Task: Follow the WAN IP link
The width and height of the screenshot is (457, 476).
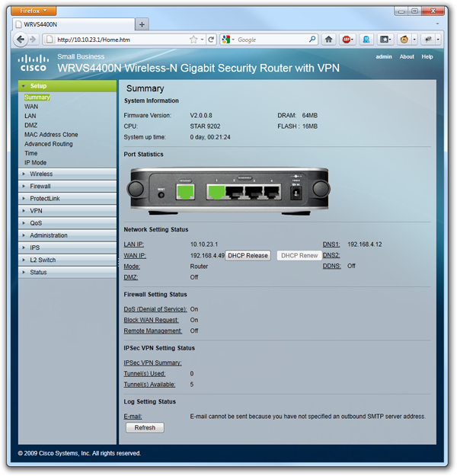Action: coord(135,256)
